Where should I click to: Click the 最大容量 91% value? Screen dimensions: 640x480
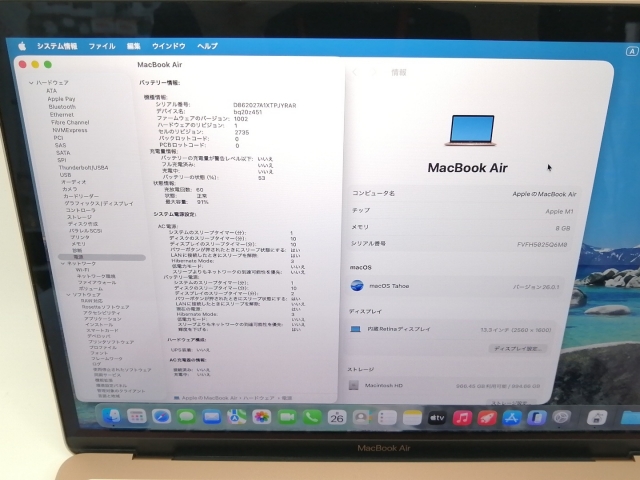[202, 202]
